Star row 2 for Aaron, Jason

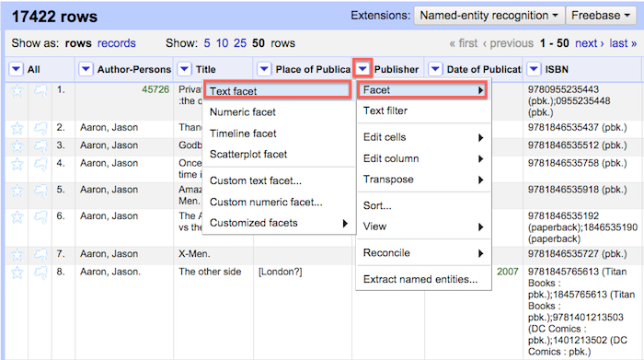click(17, 129)
